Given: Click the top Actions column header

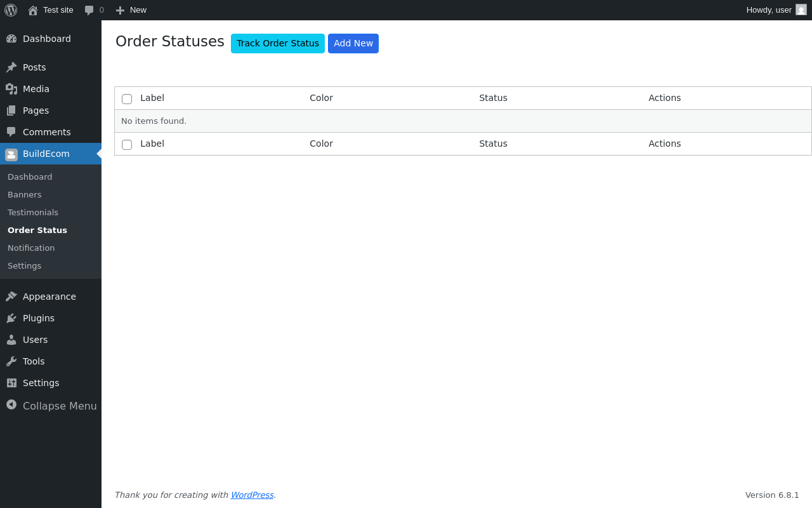Looking at the screenshot, I should click(664, 98).
